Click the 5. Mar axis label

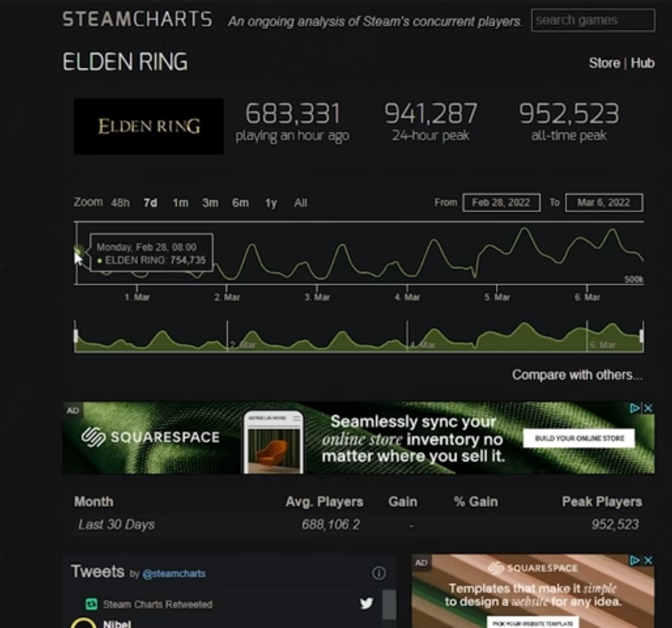point(497,297)
